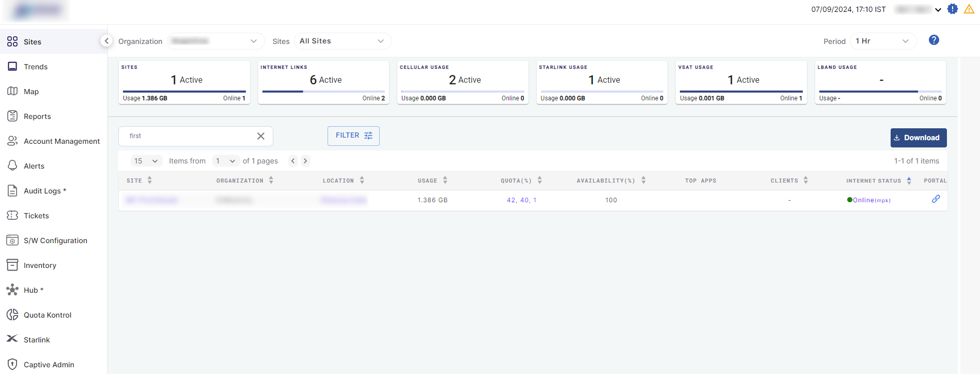
Task: Clear the search field with X icon
Action: (261, 136)
